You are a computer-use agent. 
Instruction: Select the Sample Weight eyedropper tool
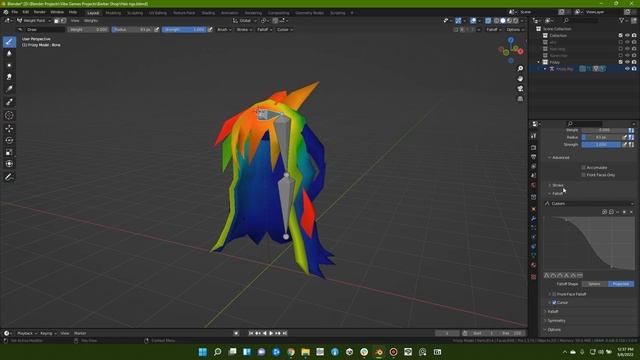(x=9, y=102)
